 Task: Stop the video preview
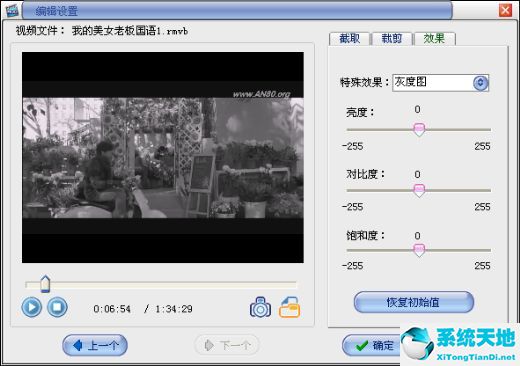(x=57, y=307)
